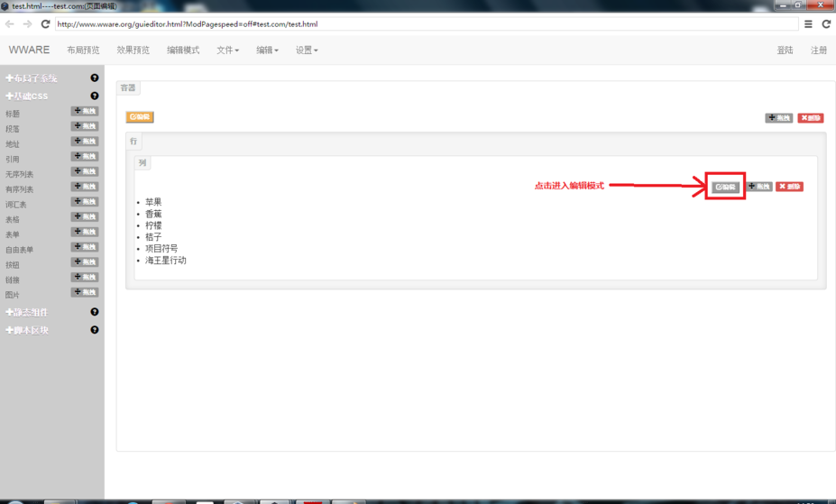
Task: Click the 无序列表 label in the sidebar
Action: 19,174
